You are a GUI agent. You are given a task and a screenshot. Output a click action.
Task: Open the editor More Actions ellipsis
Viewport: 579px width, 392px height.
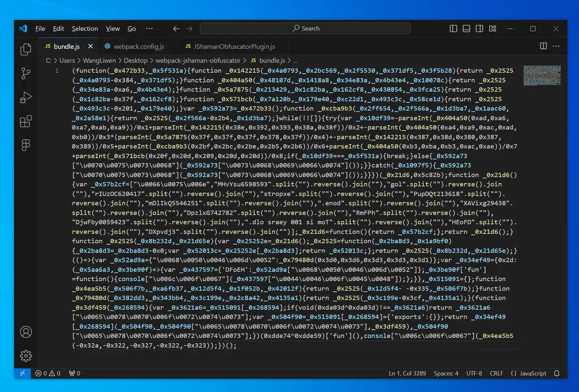pyautogui.click(x=556, y=46)
